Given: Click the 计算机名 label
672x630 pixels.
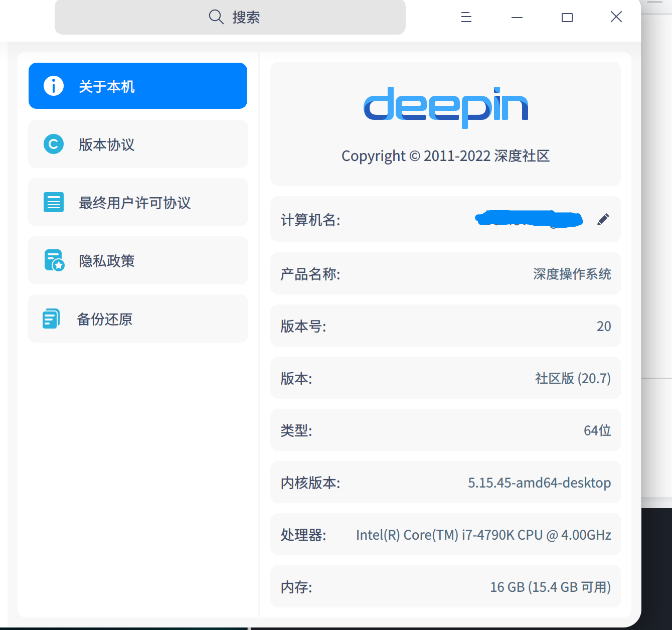Looking at the screenshot, I should [x=310, y=220].
